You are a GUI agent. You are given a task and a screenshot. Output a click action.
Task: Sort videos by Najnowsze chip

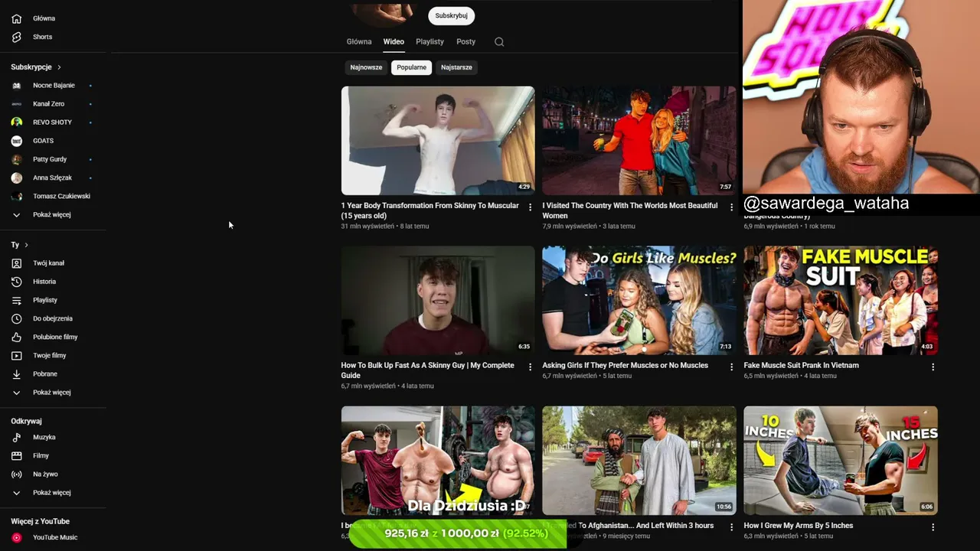(x=366, y=67)
